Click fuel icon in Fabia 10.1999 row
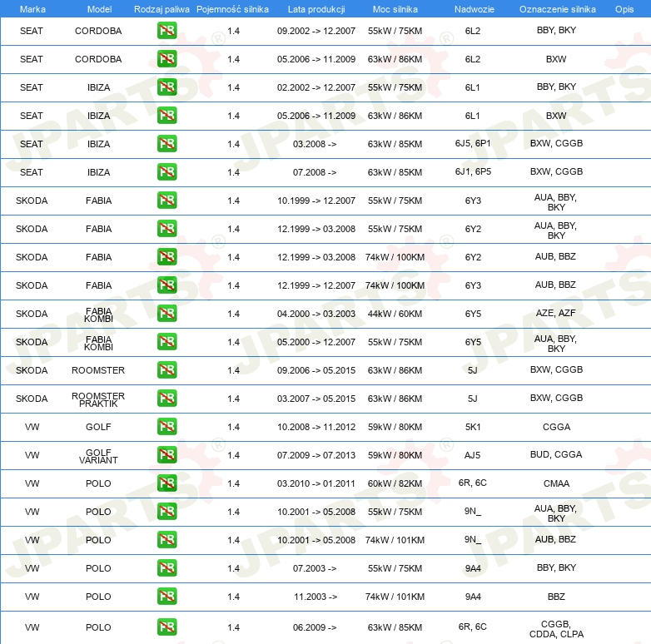The width and height of the screenshot is (651, 644). [166, 200]
